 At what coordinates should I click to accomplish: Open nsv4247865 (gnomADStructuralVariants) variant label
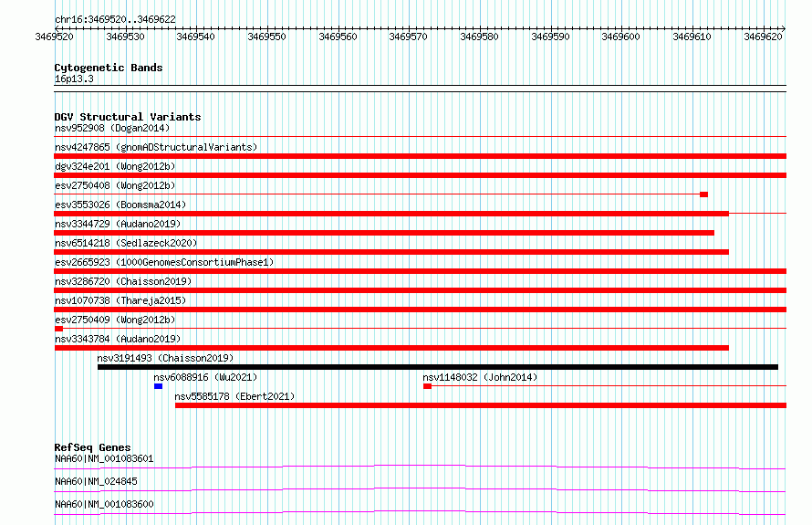pyautogui.click(x=156, y=147)
